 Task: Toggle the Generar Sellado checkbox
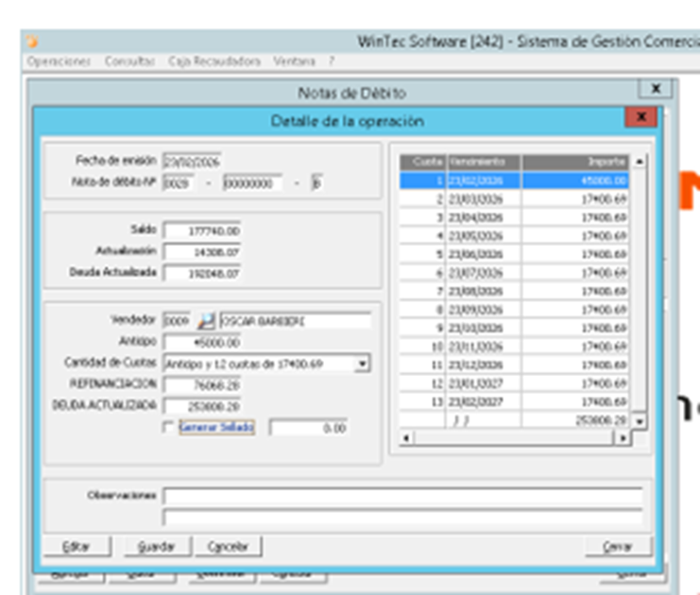tap(168, 427)
